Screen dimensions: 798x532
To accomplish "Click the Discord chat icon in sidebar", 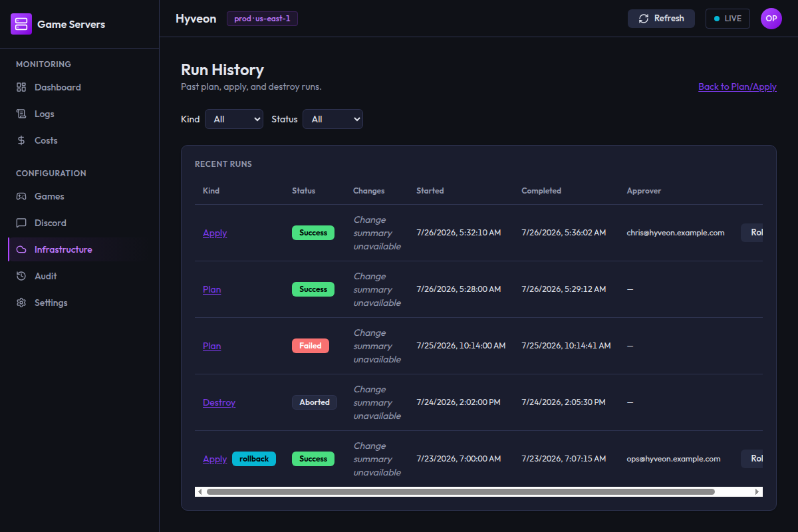I will 21,223.
